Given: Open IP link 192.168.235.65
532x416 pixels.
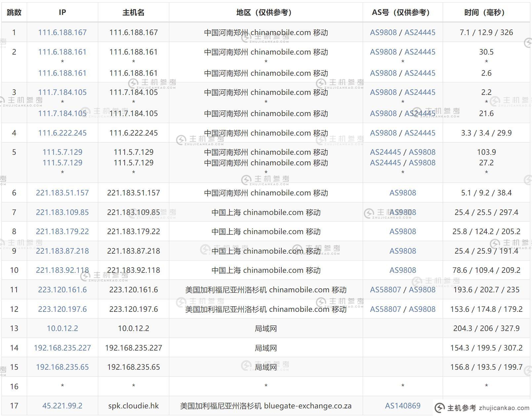Looking at the screenshot, I should click(x=62, y=367).
